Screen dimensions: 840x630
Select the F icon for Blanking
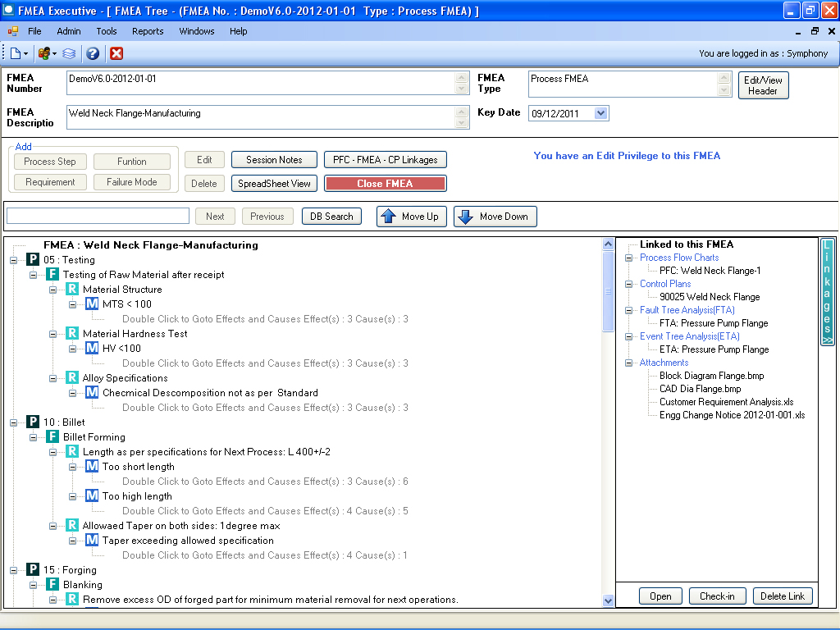pos(52,584)
